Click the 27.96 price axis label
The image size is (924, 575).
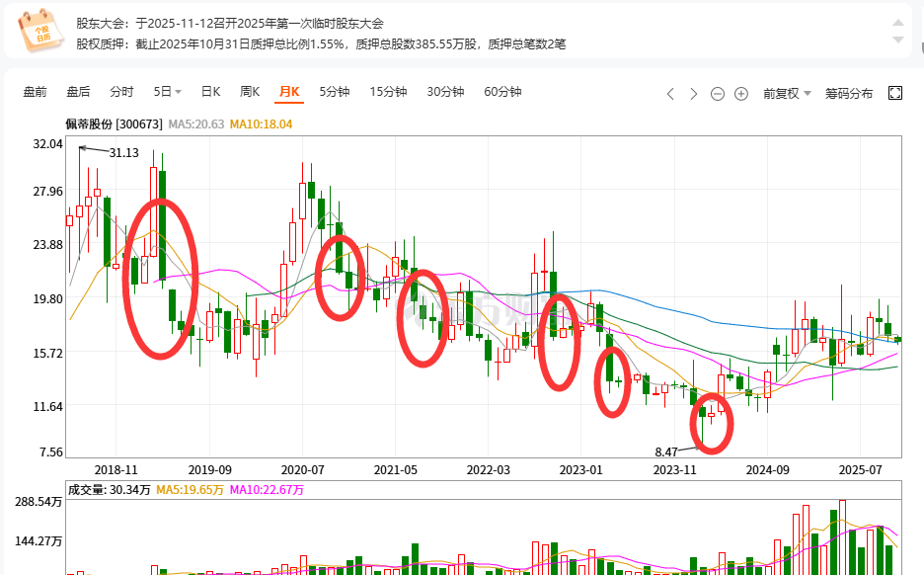(x=47, y=191)
